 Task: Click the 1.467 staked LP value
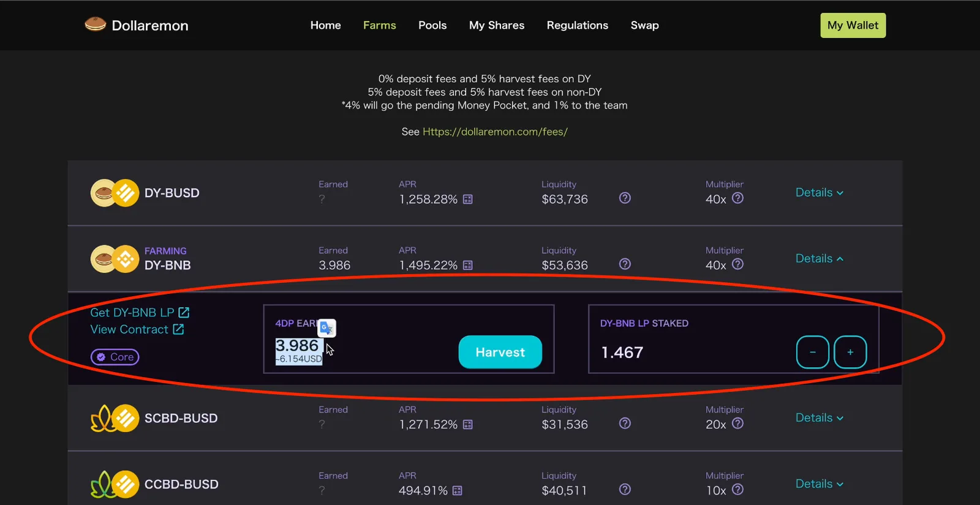tap(622, 353)
